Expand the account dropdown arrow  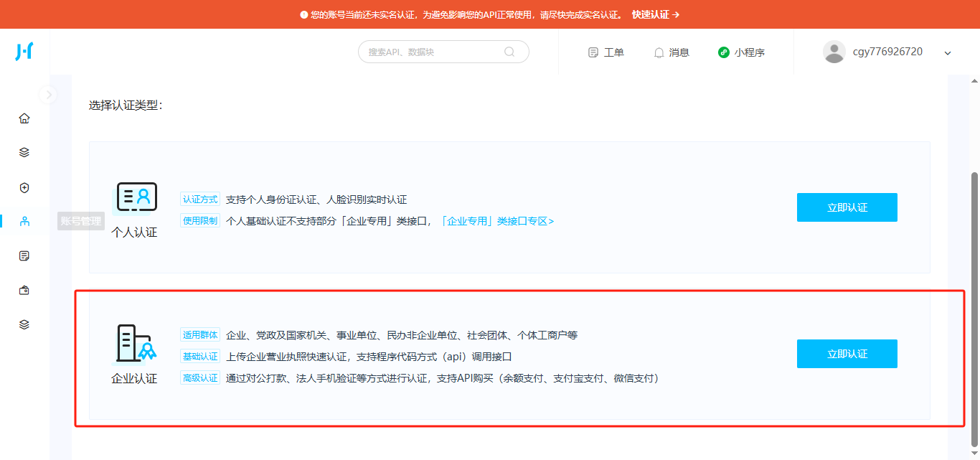click(x=948, y=52)
